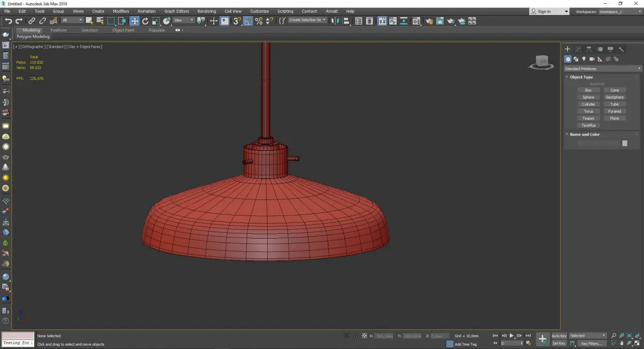The image size is (644, 349).
Task: Switch to the Cameras category icon
Action: tap(591, 59)
